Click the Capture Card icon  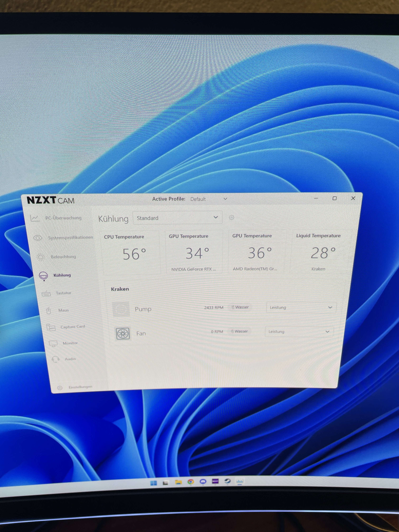coord(51,327)
